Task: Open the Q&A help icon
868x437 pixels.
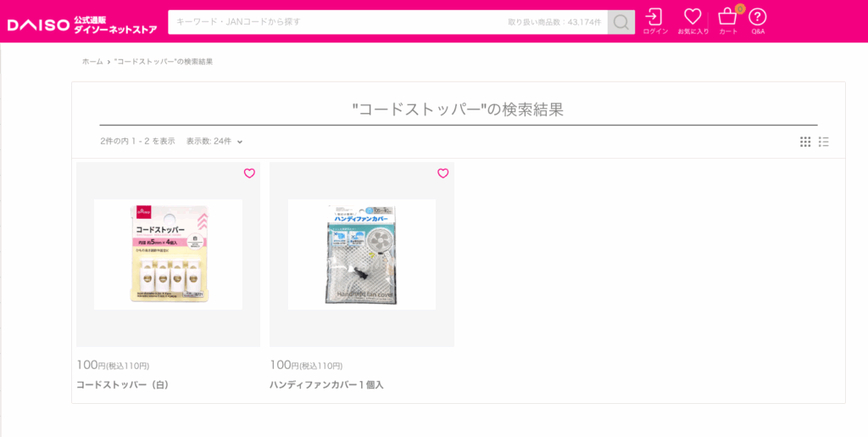Action: point(758,21)
